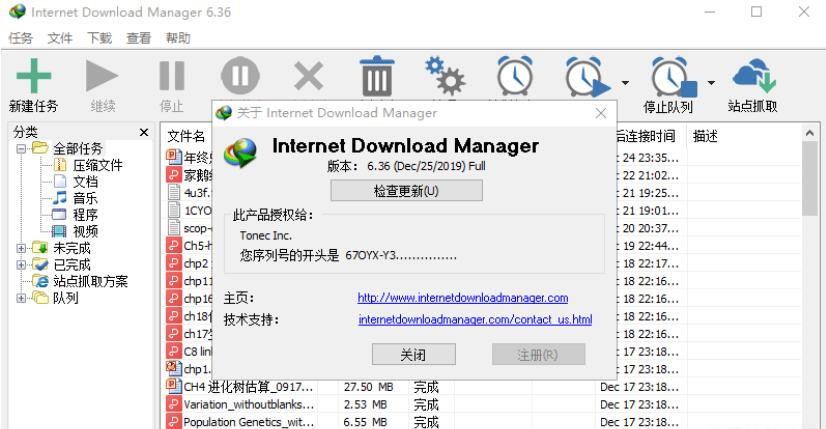
Task: Click the 19 22:44 date cell
Action: [x=651, y=246]
